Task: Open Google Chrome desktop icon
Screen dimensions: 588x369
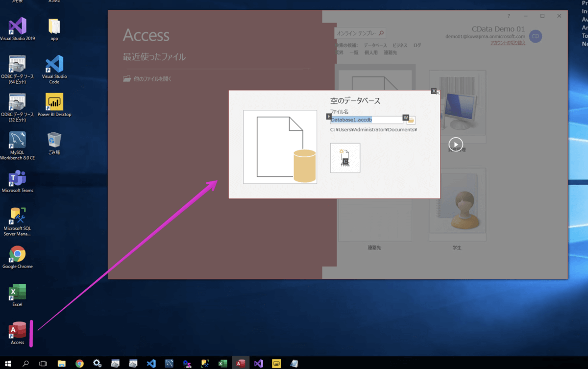Action: tap(17, 257)
